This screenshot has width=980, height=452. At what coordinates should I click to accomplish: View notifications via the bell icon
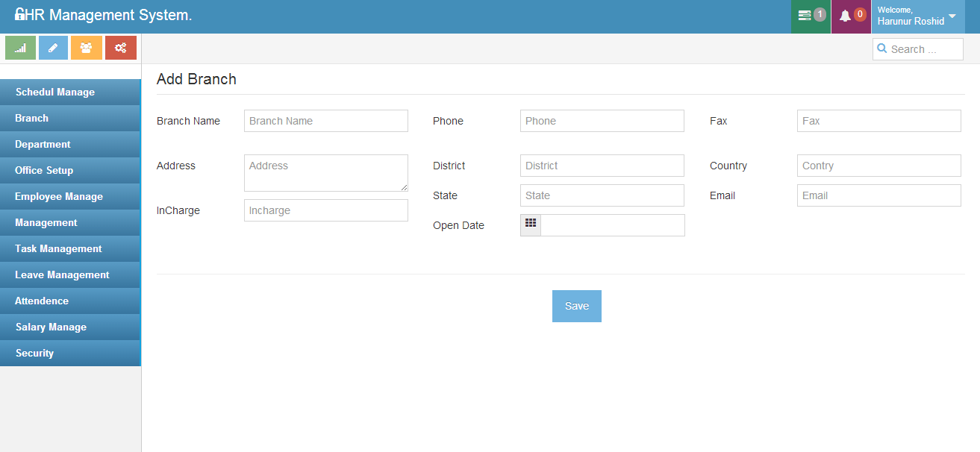tap(845, 16)
